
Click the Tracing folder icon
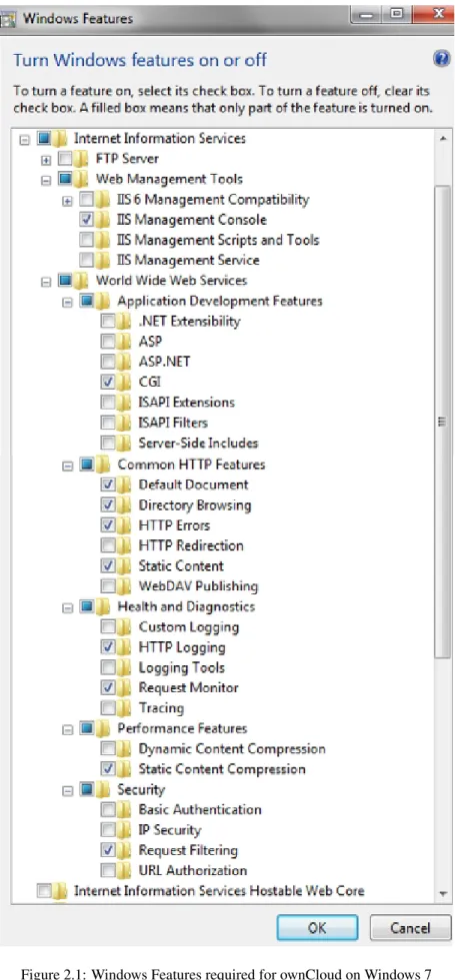[125, 708]
